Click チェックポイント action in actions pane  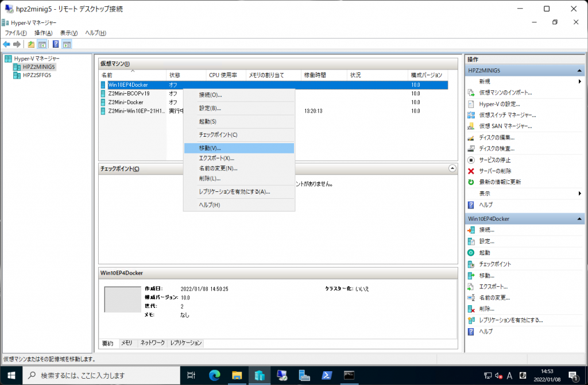click(x=495, y=264)
